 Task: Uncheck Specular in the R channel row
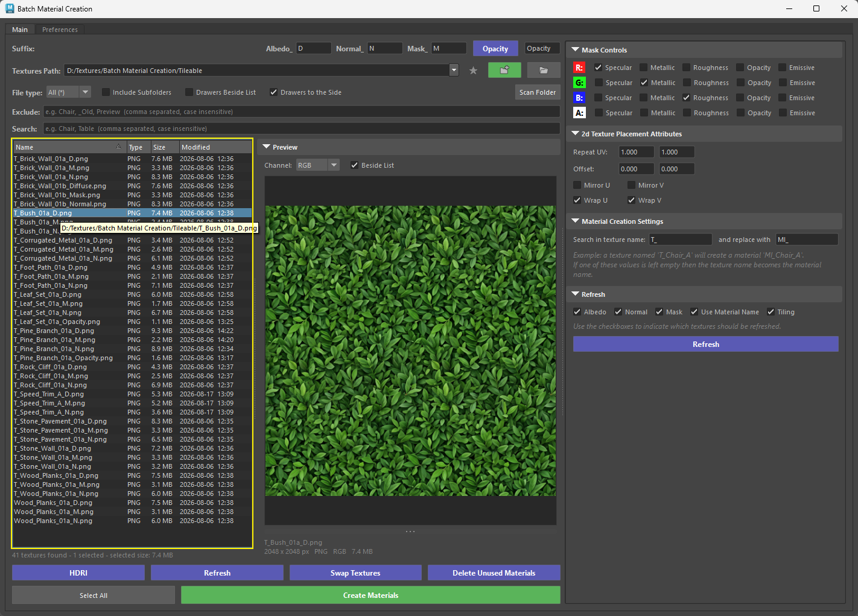[x=599, y=68]
